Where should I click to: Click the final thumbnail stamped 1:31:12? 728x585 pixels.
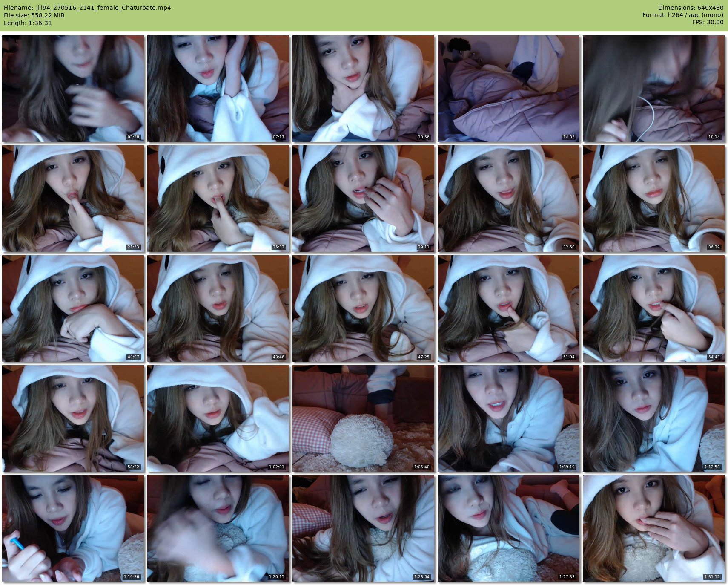(654, 528)
